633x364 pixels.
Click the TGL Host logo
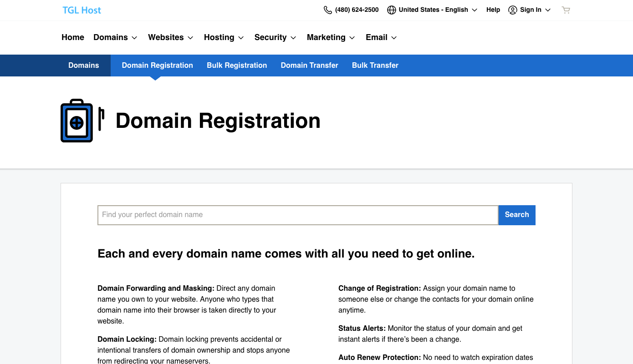pos(82,10)
